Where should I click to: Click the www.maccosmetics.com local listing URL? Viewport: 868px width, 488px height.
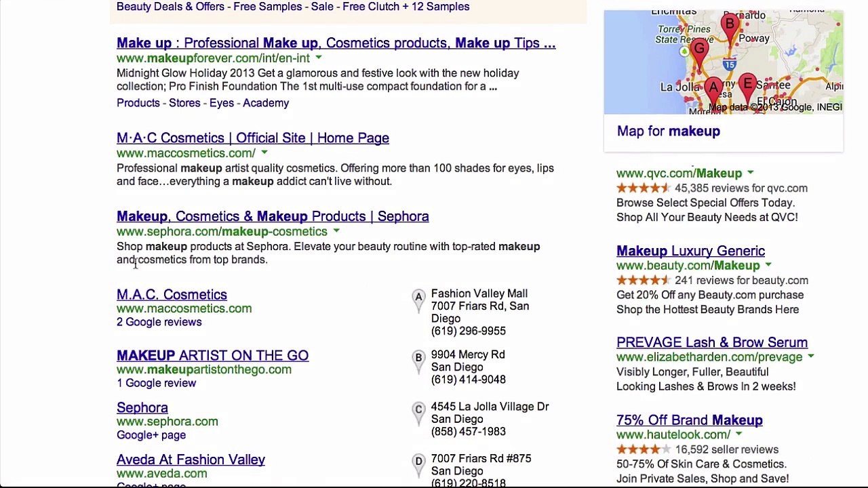coord(184,309)
